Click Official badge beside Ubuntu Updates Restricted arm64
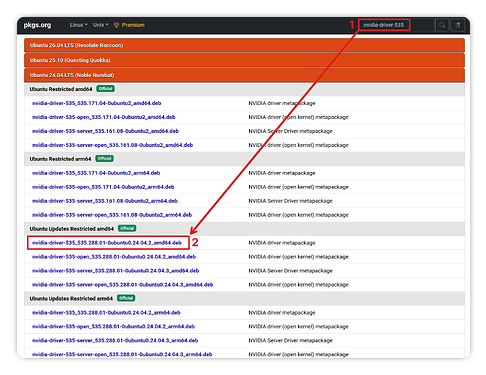This screenshot has height=375, width=486. [126, 298]
